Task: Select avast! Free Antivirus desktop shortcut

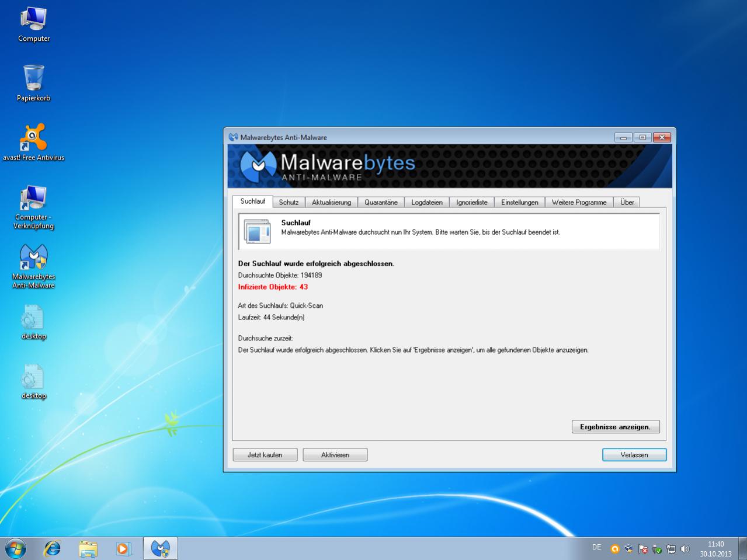Action: pos(34,143)
